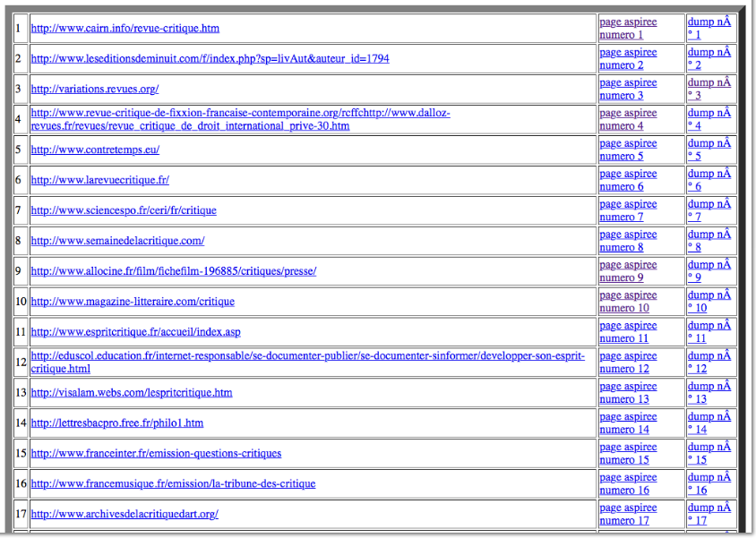Open the dump n° 6 link
This screenshot has height=538, width=756.
pos(709,180)
